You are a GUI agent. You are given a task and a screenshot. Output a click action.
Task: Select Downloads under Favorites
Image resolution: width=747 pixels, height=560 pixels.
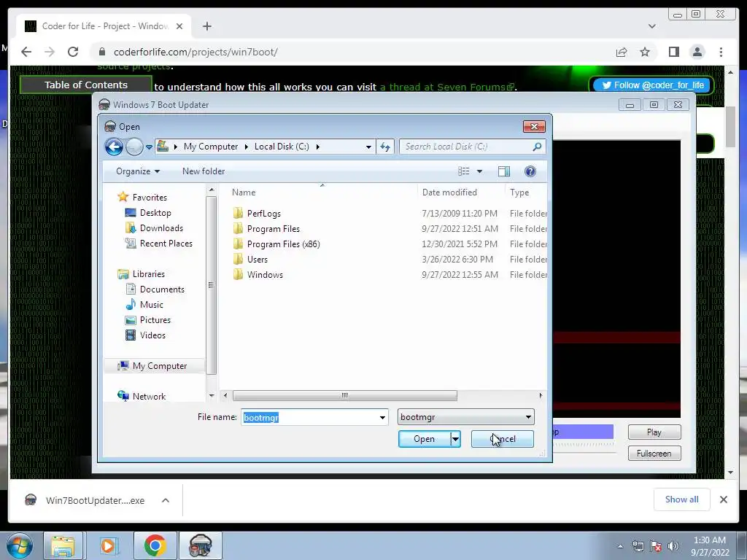161,228
